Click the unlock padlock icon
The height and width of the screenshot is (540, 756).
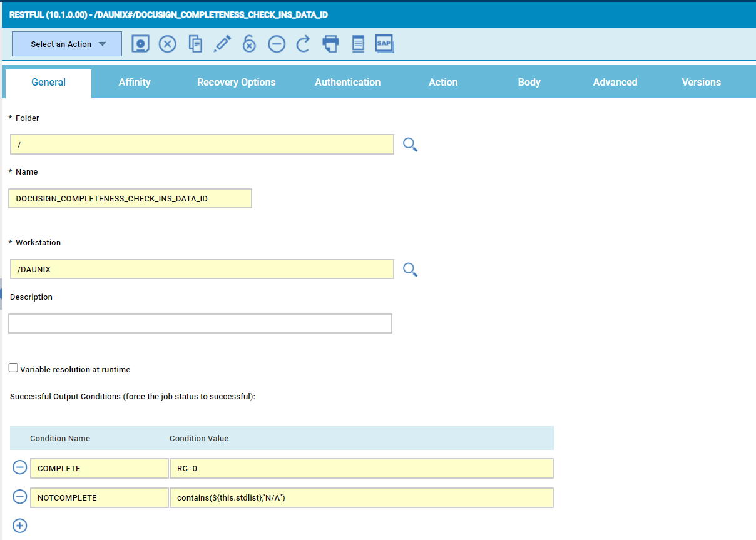tap(249, 44)
